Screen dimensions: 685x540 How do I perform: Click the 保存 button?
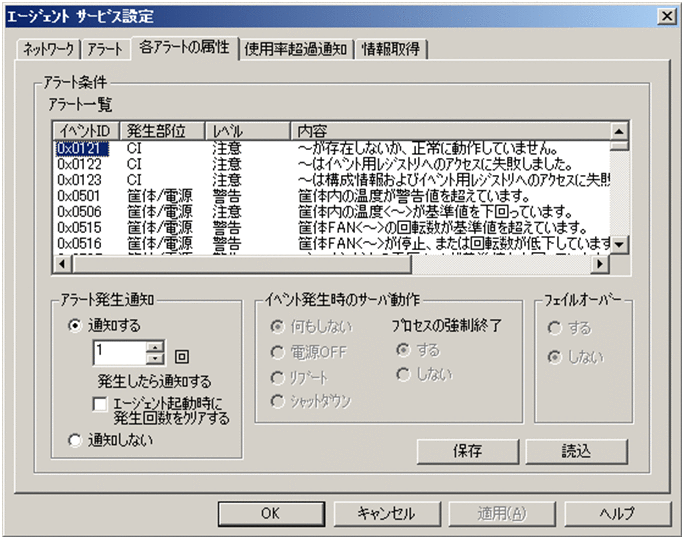coord(467,451)
